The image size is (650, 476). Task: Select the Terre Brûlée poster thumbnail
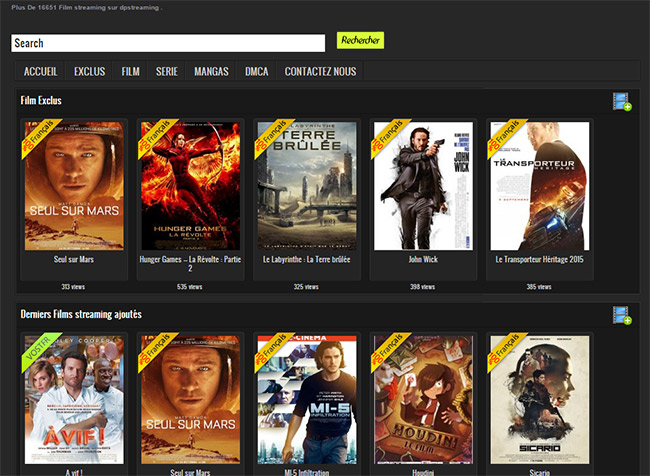click(307, 186)
